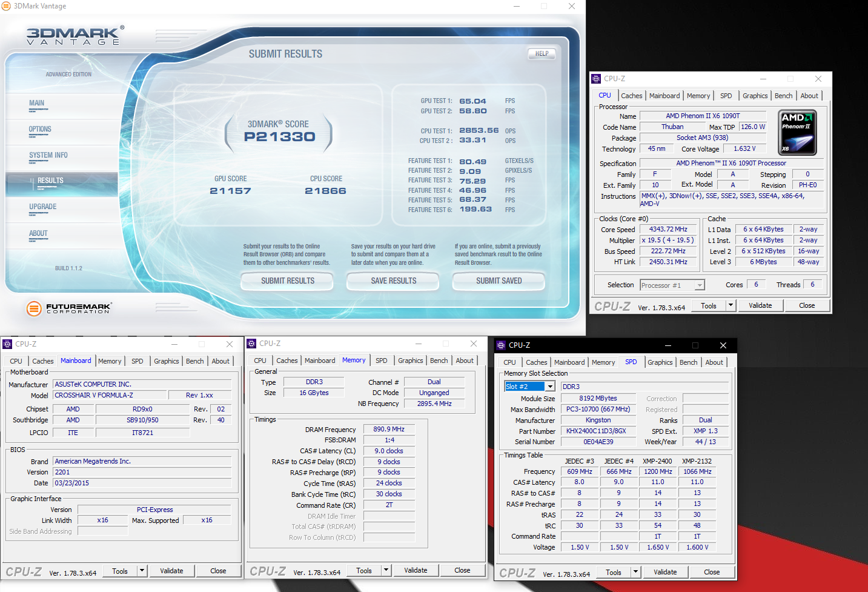
Task: Expand Tools arrow in Memory CPU-Z window
Action: tap(386, 570)
